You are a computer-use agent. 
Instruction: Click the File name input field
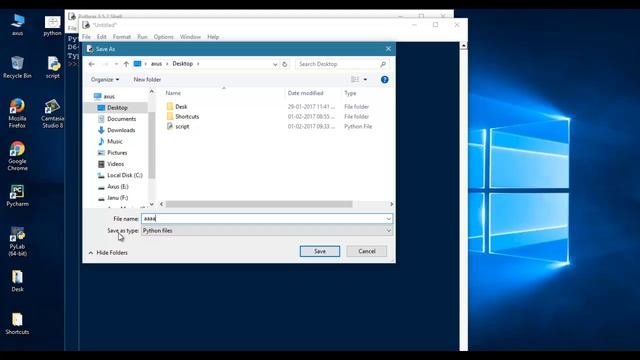tap(267, 219)
